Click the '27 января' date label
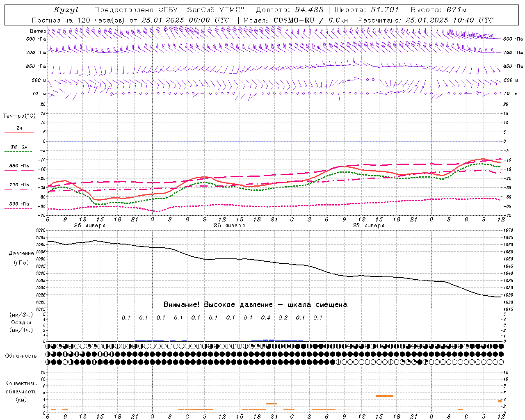The height and width of the screenshot is (420, 525). (369, 226)
